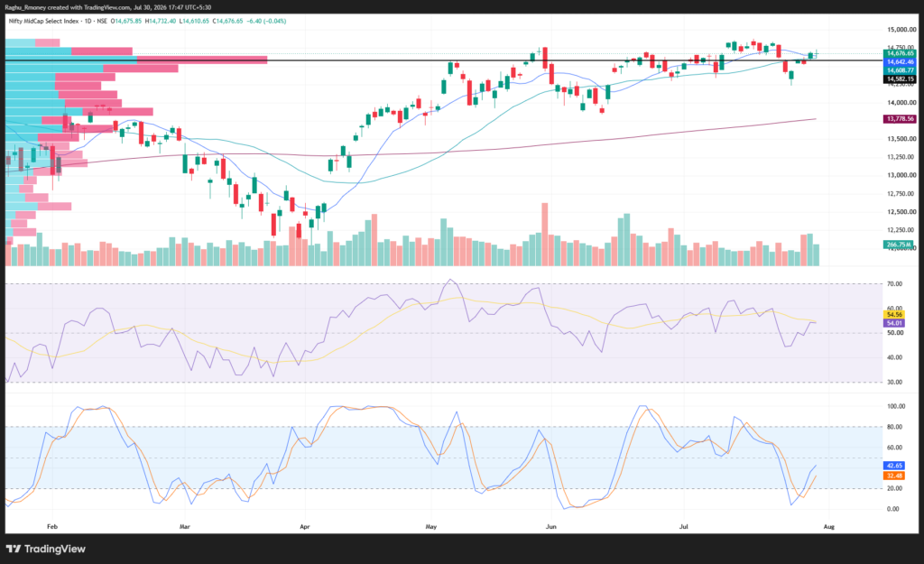Click the 266.75M volume label
This screenshot has height=564, width=924.
coord(899,245)
